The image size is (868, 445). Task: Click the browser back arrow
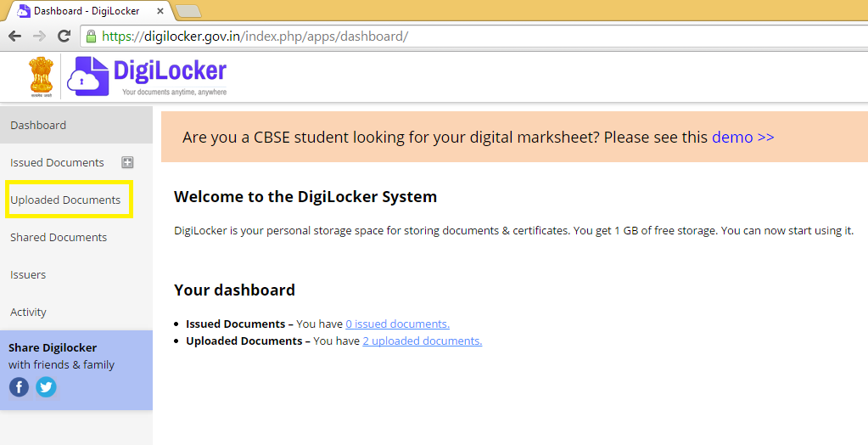(15, 37)
